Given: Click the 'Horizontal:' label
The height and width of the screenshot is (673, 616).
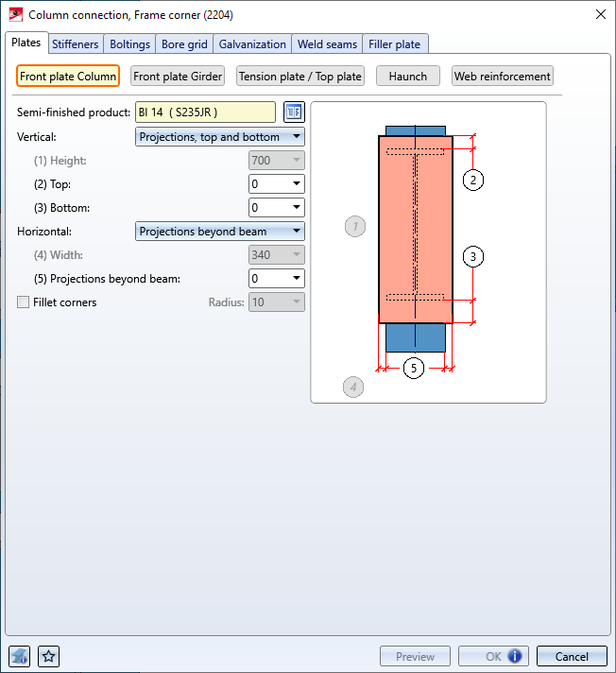Looking at the screenshot, I should pyautogui.click(x=44, y=232).
